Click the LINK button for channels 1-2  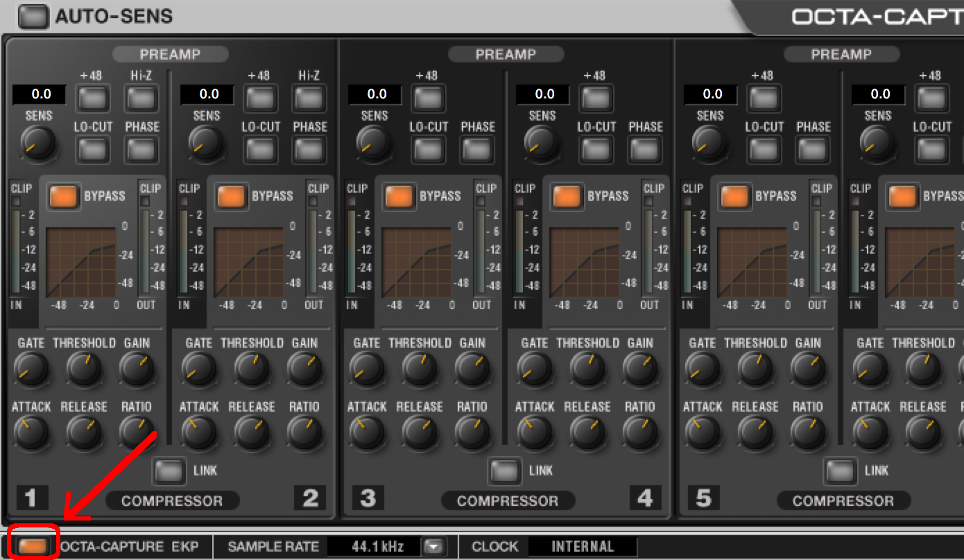click(x=169, y=471)
